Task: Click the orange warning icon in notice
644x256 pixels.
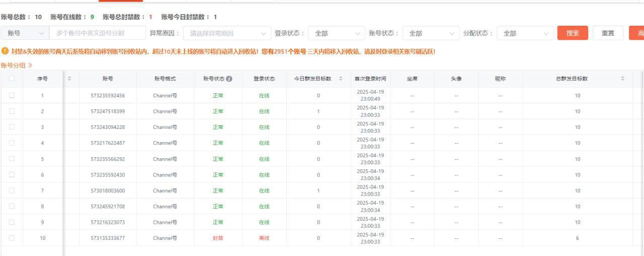Action: [x=5, y=51]
